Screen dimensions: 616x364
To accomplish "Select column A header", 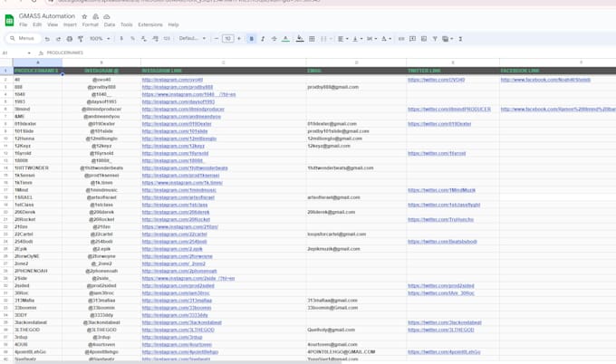I will 37,62.
